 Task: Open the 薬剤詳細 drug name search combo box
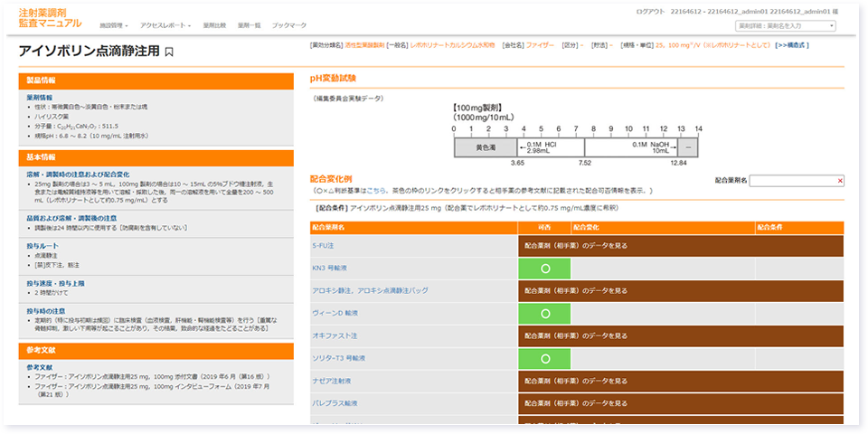pos(785,25)
